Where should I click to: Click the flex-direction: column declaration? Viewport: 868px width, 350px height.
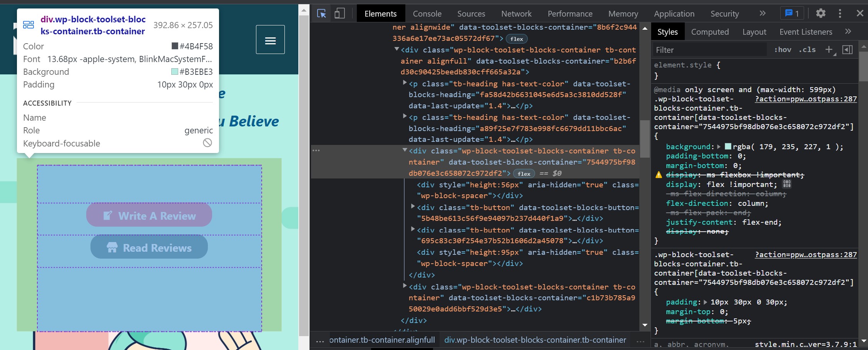click(717, 204)
